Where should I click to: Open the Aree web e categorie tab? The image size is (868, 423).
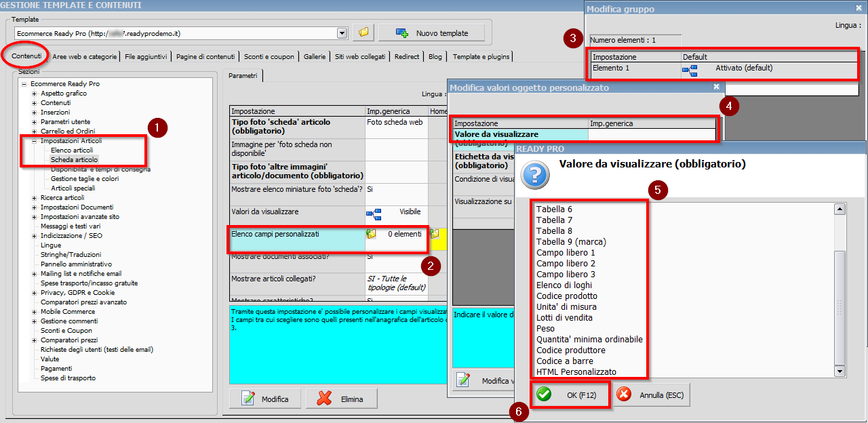click(85, 57)
